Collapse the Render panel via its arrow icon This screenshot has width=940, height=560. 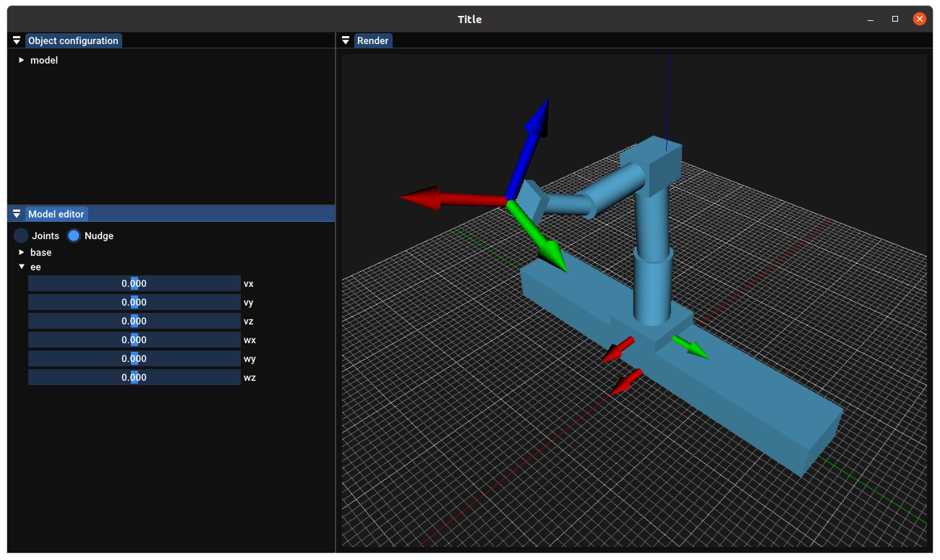345,40
